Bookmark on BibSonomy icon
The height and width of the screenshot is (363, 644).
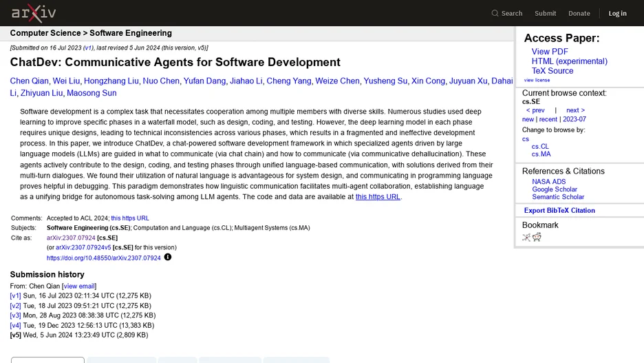click(x=526, y=237)
